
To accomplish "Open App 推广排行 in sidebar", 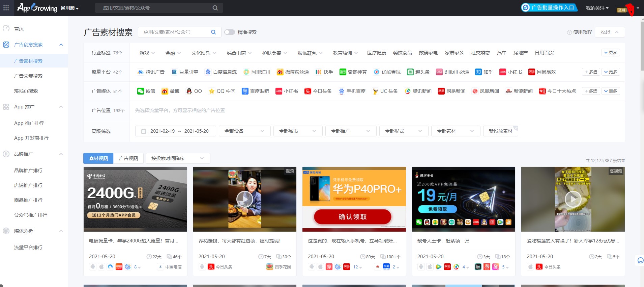I will click(29, 123).
